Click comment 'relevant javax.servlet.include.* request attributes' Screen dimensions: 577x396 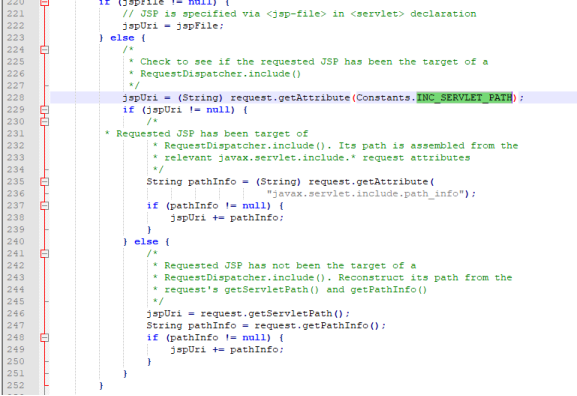coord(317,158)
